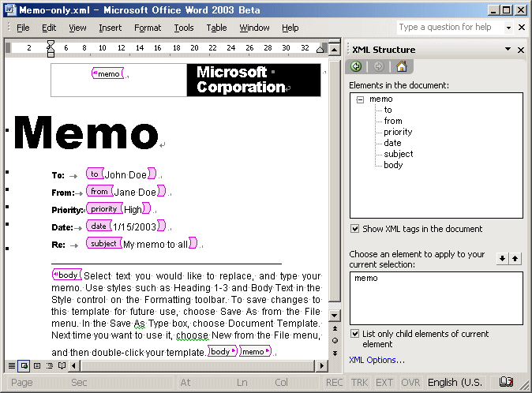Click the grayed Forward arrow in XML Structure

(x=379, y=66)
